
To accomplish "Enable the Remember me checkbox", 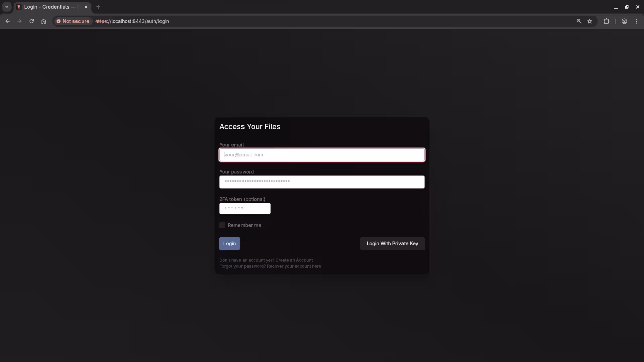I will click(x=222, y=225).
